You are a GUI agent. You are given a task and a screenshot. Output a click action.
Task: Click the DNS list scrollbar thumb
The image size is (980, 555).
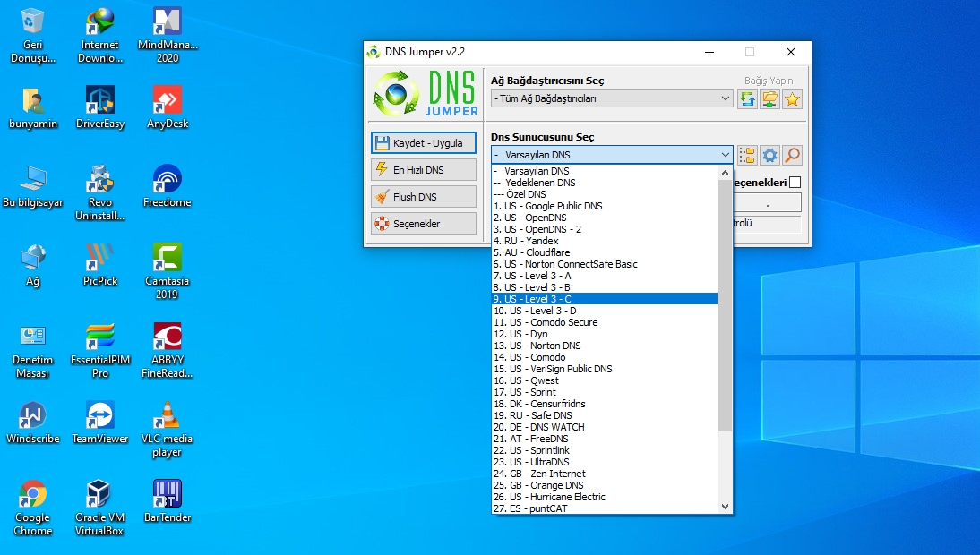pos(725,305)
